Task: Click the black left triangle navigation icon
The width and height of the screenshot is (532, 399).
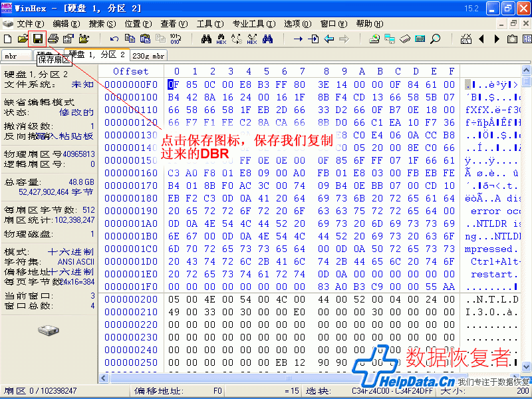Action: pos(481,39)
